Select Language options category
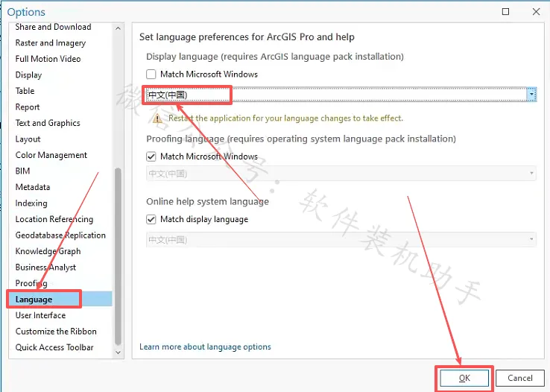The height and width of the screenshot is (392, 550). [60, 299]
